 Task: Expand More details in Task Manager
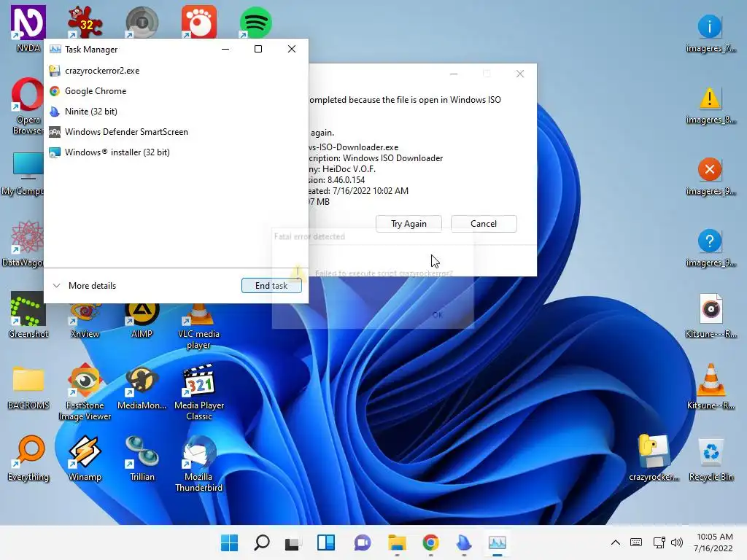[x=85, y=286]
